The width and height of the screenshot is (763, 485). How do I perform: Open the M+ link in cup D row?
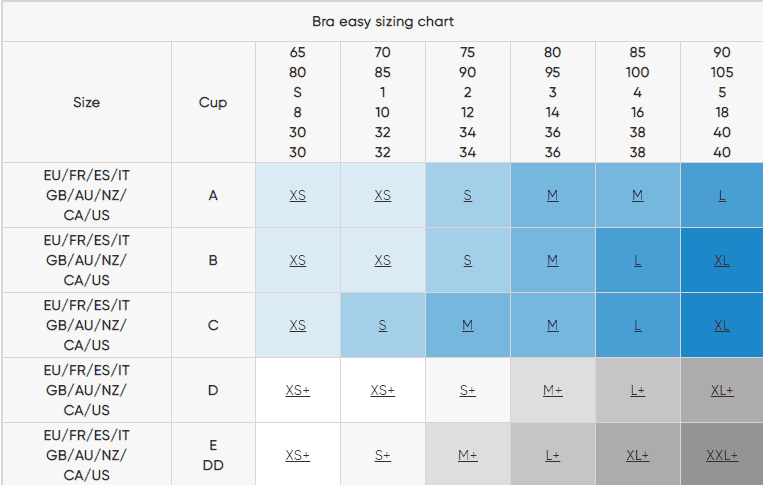tap(553, 390)
